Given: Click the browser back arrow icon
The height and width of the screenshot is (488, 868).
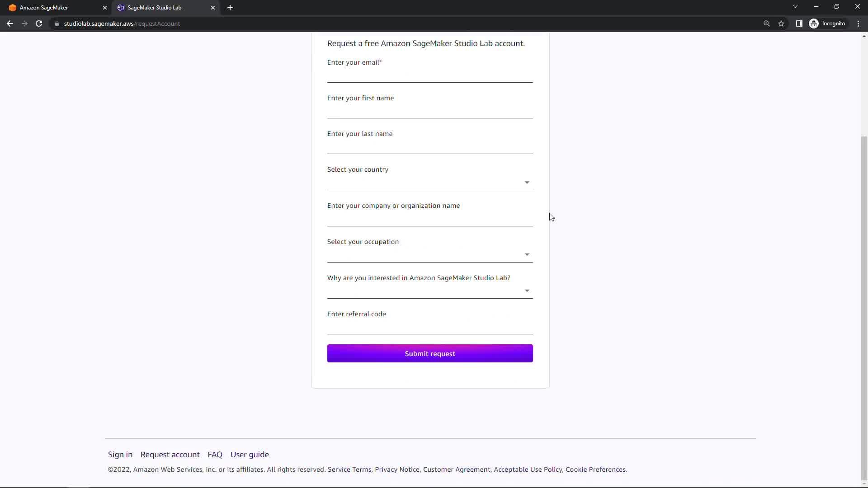Looking at the screenshot, I should (10, 23).
